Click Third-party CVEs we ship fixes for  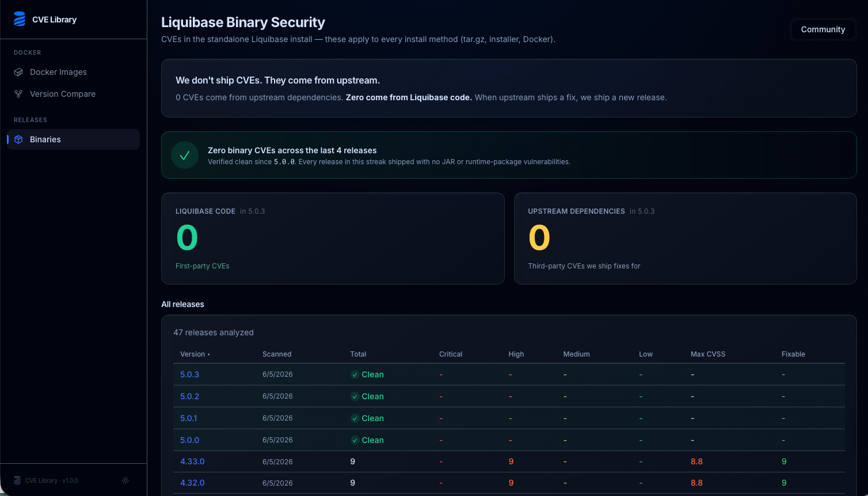coord(584,266)
